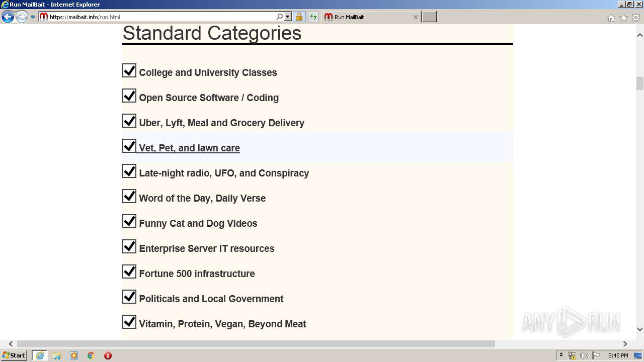The image size is (644, 362).
Task: Open the Home page icon
Action: pyautogui.click(x=611, y=18)
